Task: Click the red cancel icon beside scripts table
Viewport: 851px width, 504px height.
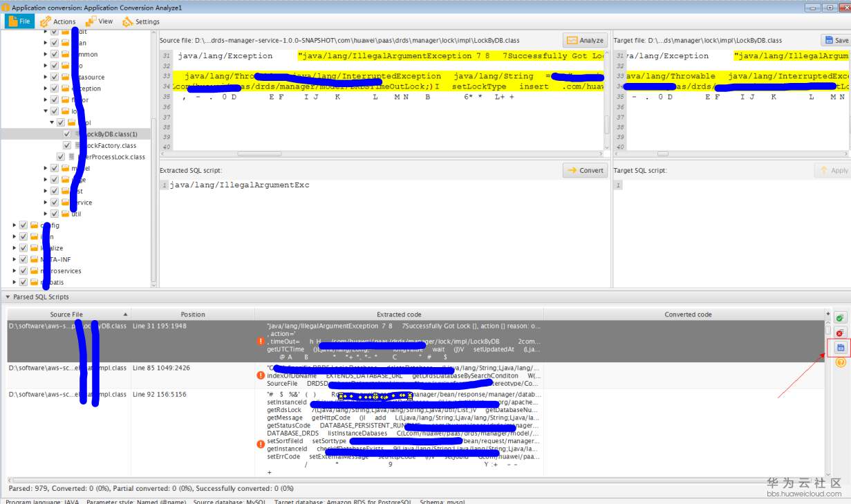Action: coord(839,333)
